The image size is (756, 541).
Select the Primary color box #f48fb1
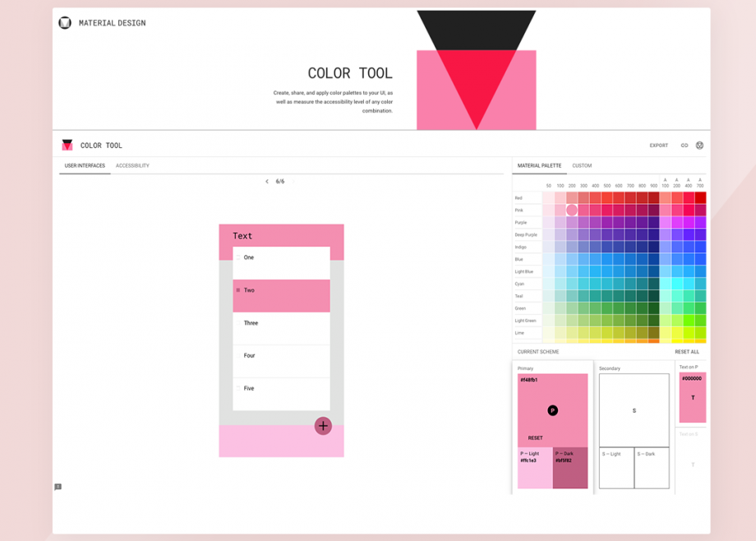[x=552, y=410]
